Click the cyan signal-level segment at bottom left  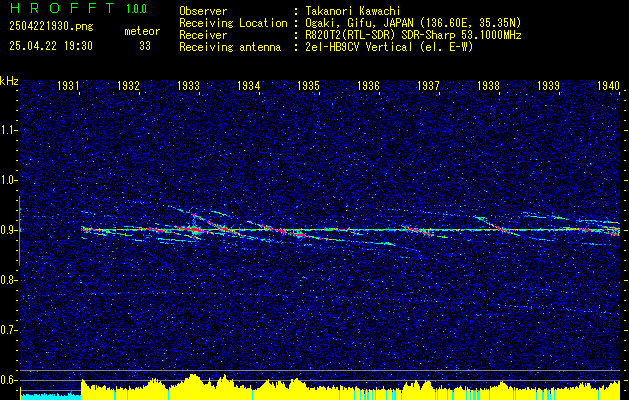point(51,396)
